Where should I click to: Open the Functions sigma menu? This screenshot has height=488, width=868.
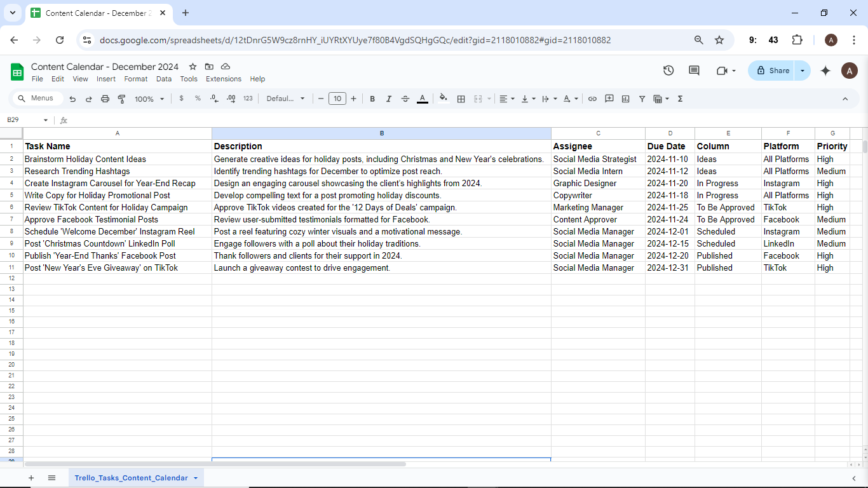point(681,98)
